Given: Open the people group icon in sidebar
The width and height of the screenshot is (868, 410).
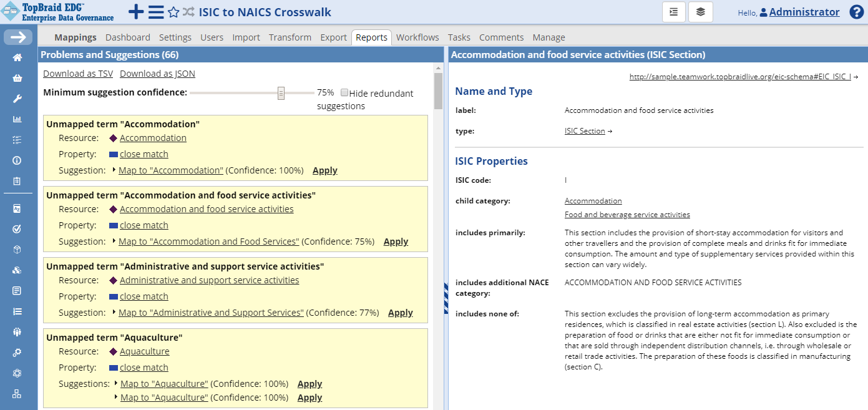Looking at the screenshot, I should coord(17,332).
